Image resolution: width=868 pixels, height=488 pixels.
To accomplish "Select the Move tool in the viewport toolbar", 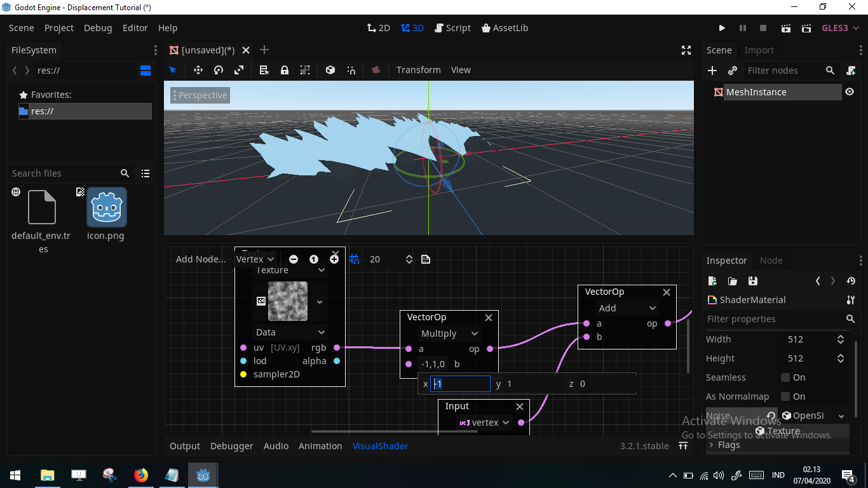I will coord(198,70).
